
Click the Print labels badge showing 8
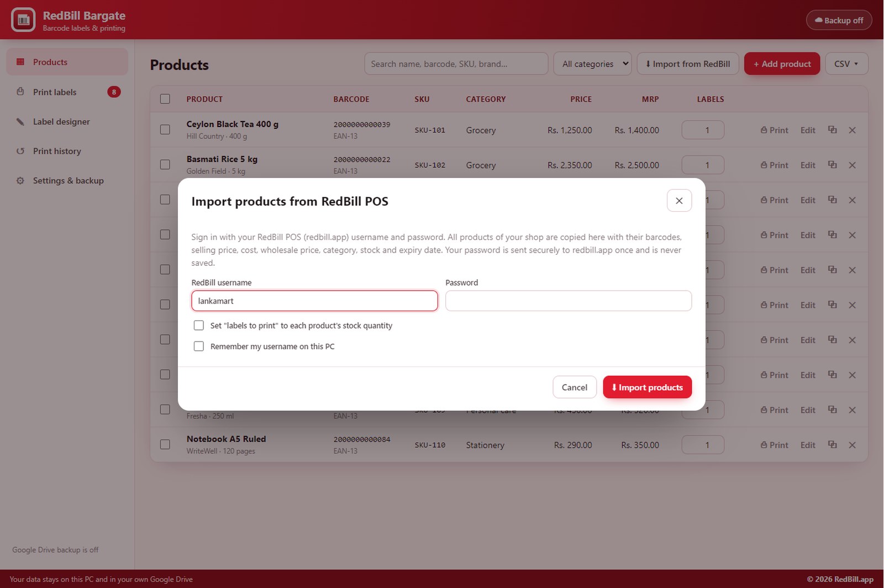pos(114,92)
